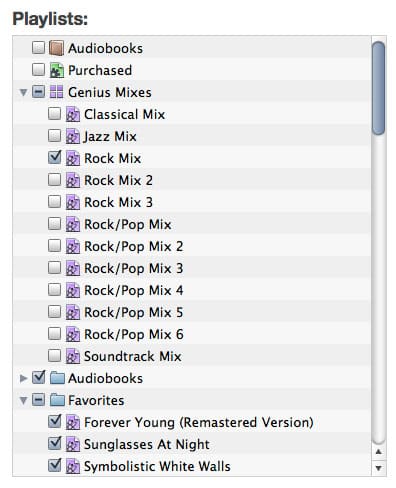Select the 'Classical Mix' label
This screenshot has height=488, width=396.
click(124, 114)
